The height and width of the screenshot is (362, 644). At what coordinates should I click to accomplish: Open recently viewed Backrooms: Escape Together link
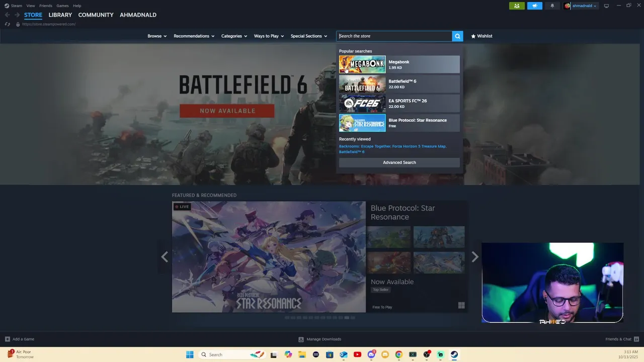point(364,146)
